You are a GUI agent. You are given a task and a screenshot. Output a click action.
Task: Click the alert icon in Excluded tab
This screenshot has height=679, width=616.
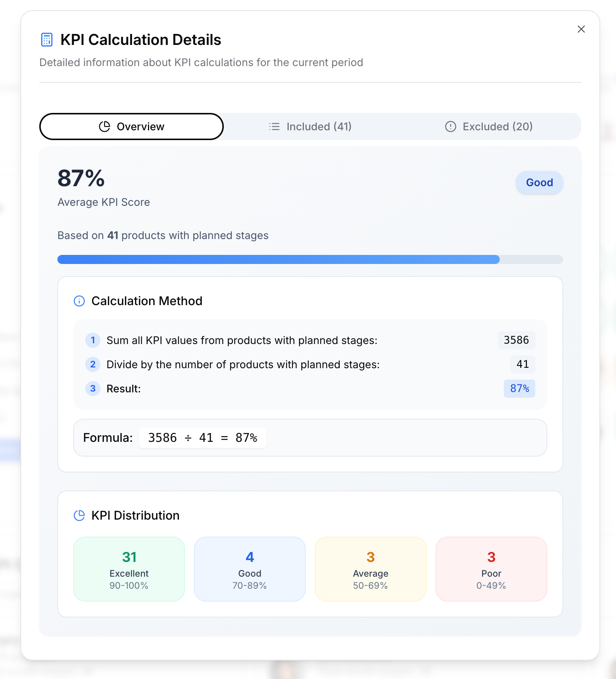click(x=450, y=127)
